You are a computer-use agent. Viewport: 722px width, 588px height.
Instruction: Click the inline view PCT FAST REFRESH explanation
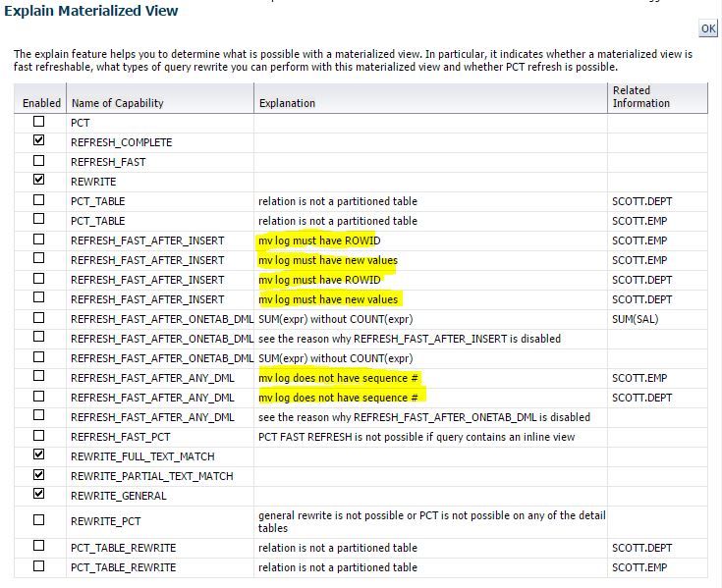tap(417, 437)
